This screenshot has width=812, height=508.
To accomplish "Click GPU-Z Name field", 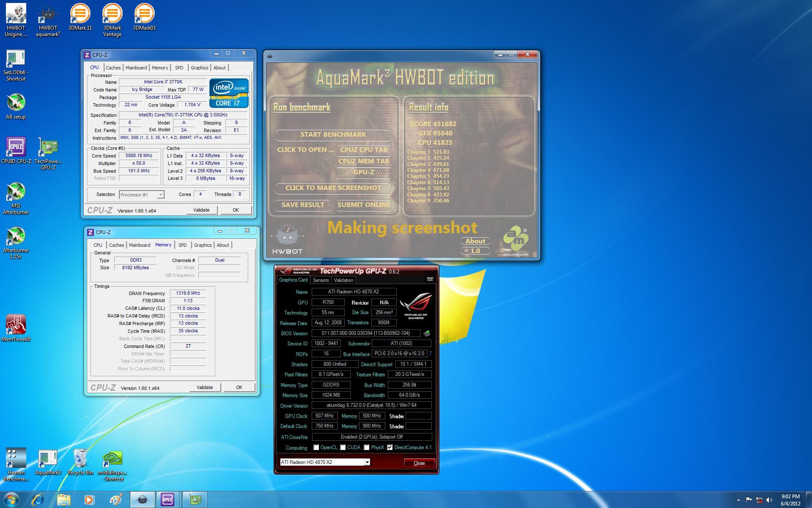I will pos(354,292).
